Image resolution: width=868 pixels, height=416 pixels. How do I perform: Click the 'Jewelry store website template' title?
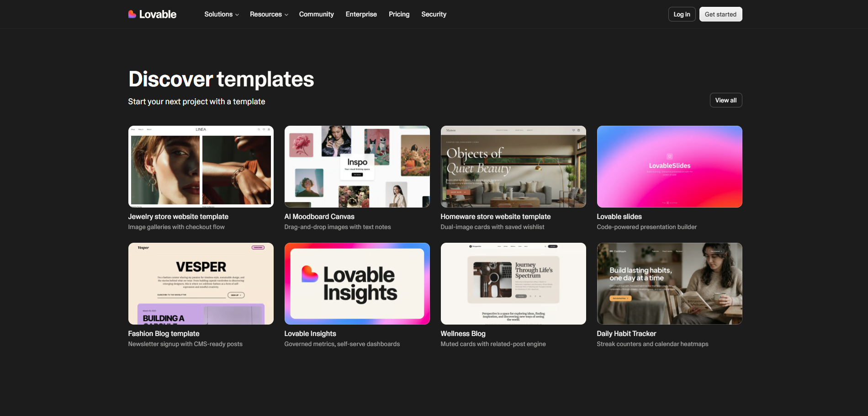[x=178, y=217]
